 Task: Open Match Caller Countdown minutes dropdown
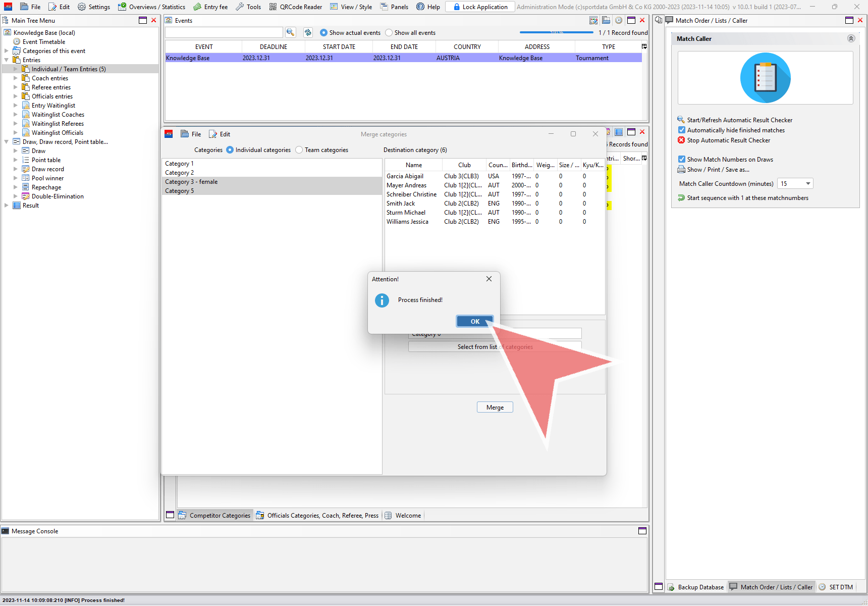[x=808, y=184]
